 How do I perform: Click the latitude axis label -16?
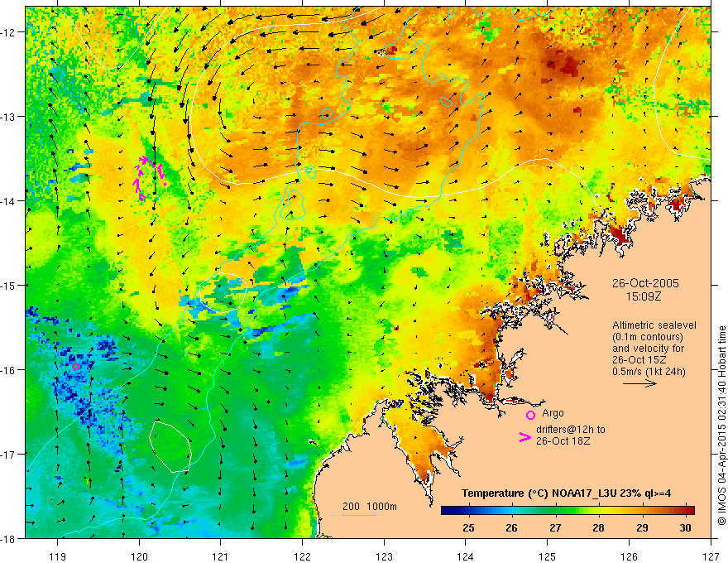pyautogui.click(x=8, y=370)
